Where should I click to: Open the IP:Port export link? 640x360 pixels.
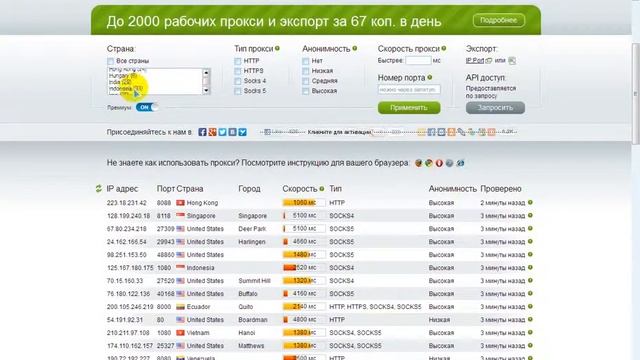coord(475,60)
